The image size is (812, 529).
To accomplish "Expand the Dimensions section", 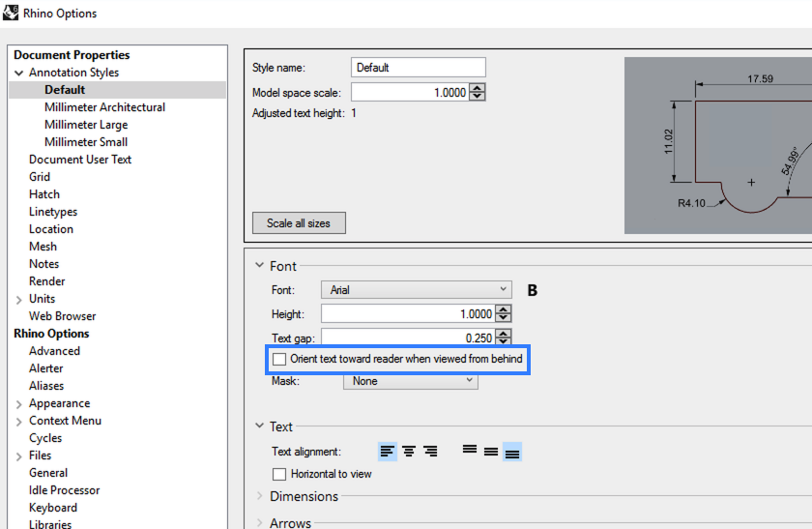I will 259,496.
